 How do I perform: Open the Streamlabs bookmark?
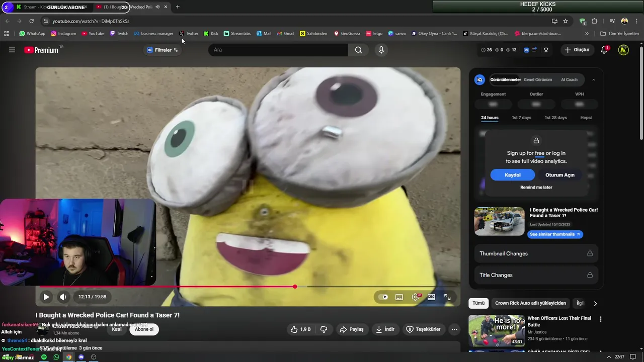237,34
